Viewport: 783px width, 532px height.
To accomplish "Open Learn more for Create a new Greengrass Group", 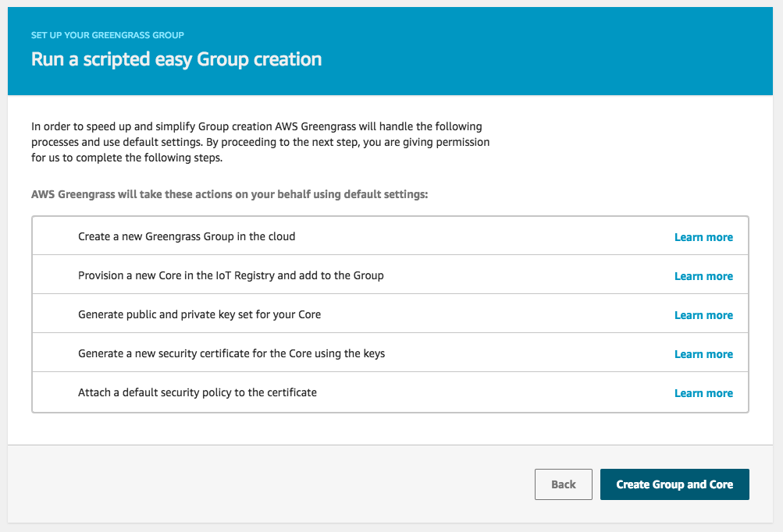I will click(703, 237).
